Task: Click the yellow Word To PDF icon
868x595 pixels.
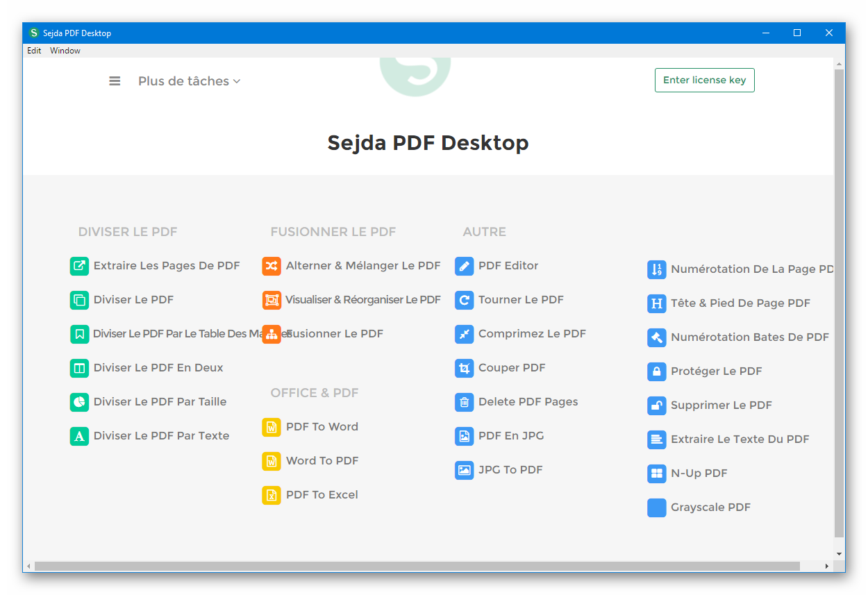Action: (x=272, y=461)
